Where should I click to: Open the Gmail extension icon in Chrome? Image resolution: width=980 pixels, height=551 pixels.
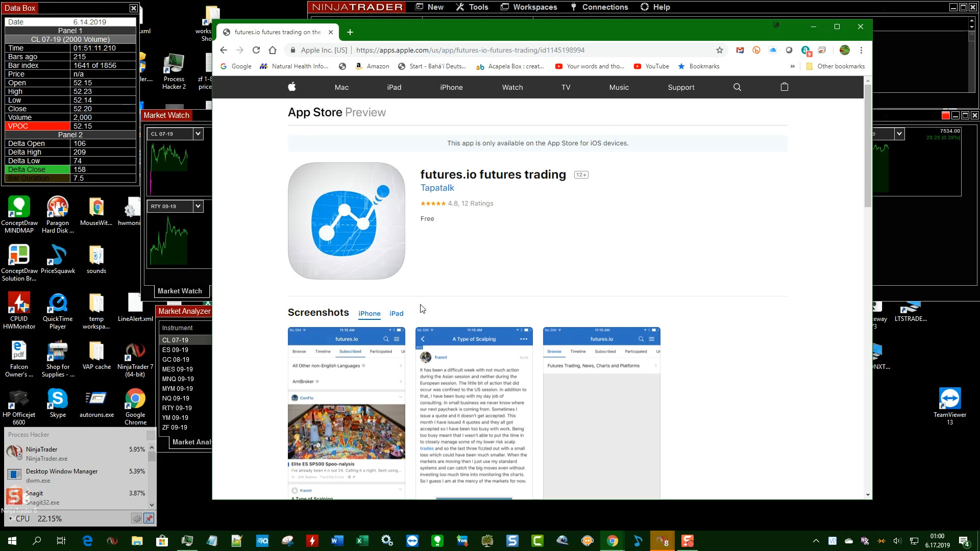click(740, 50)
